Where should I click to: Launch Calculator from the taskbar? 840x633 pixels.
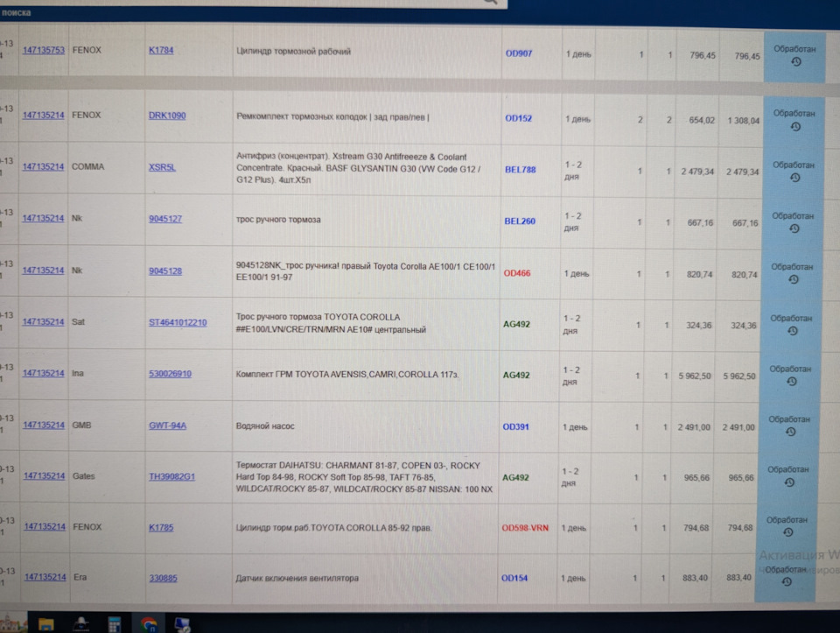point(114,624)
